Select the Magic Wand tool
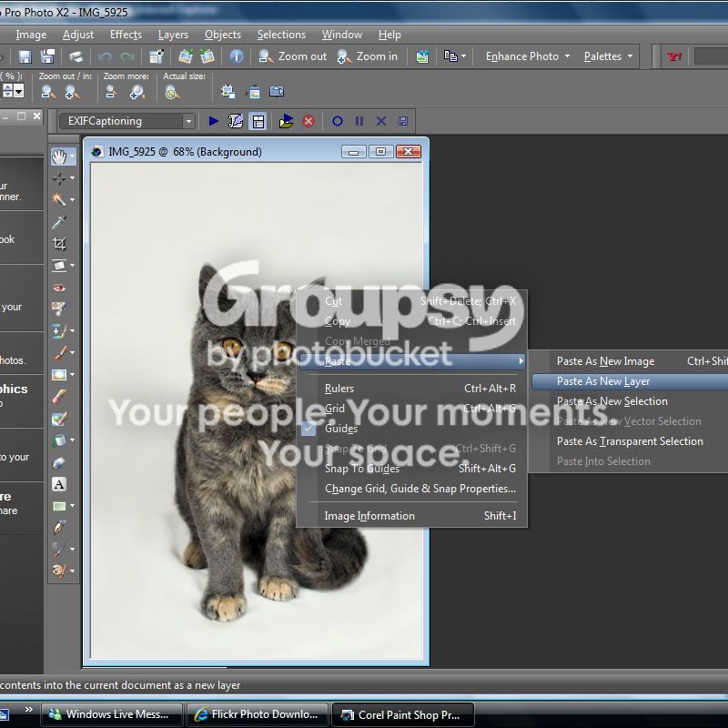728x728 pixels. (59, 199)
